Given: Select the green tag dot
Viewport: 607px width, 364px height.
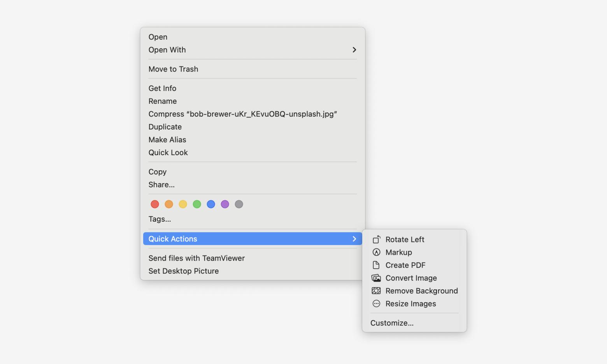Looking at the screenshot, I should [197, 204].
